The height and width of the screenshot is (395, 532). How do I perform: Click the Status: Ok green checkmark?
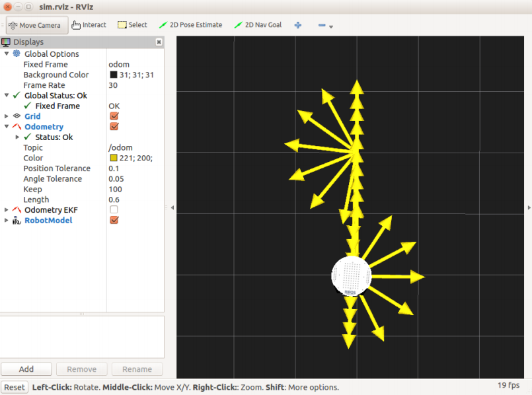(28, 137)
